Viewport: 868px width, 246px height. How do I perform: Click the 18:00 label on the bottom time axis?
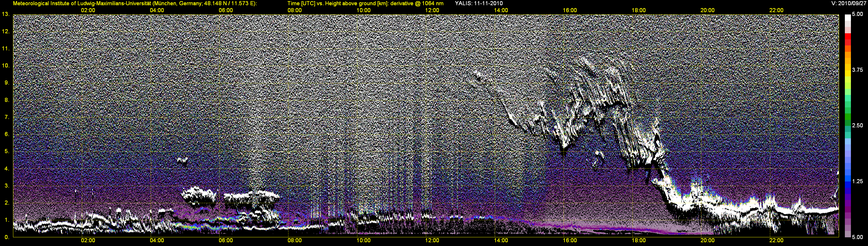[x=639, y=240]
